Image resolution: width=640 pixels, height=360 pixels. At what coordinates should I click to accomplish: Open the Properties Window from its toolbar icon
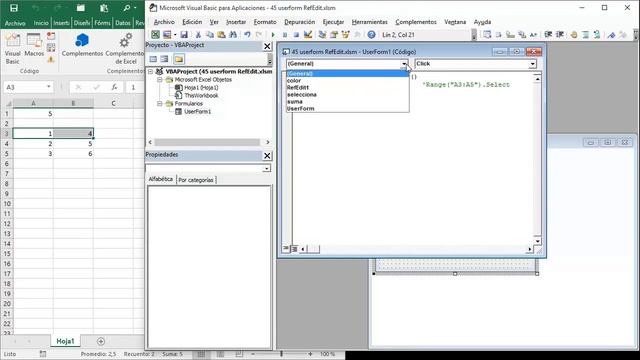click(x=334, y=35)
